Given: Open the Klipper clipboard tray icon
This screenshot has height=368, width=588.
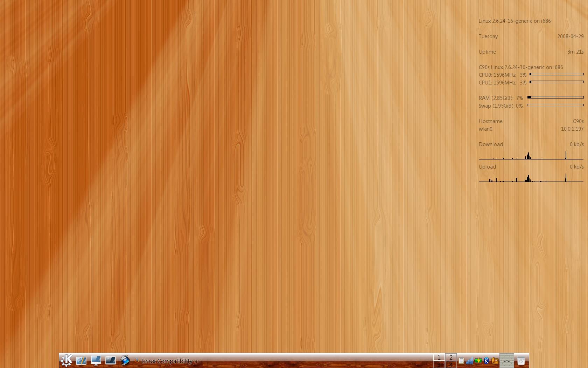Looking at the screenshot, I should click(461, 361).
